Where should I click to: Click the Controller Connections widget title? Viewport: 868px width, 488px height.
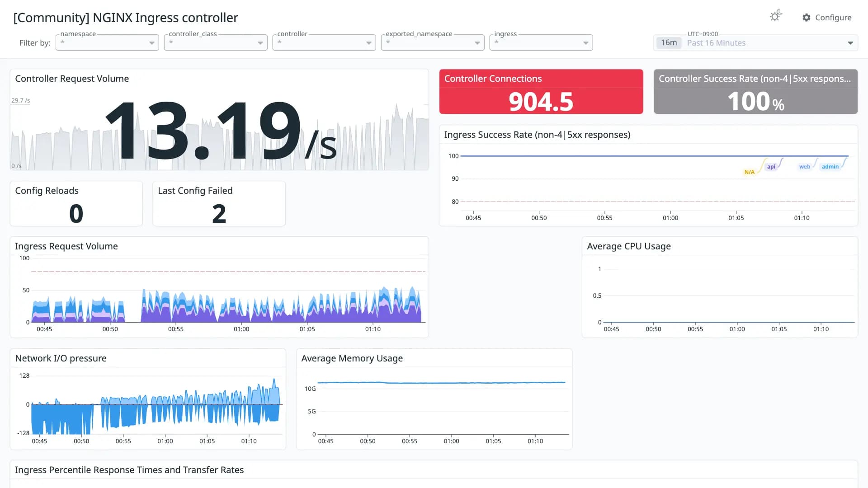click(x=493, y=79)
